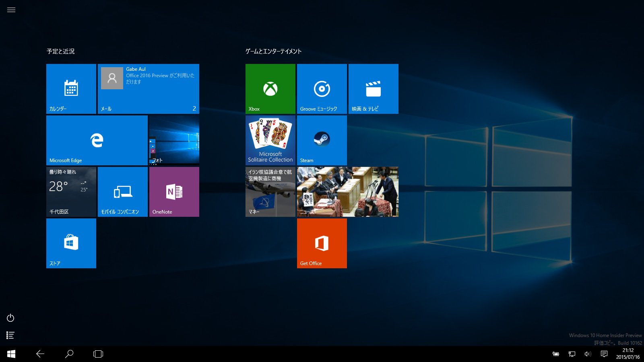Open the OneNote tile
This screenshot has width=644, height=362.
[x=174, y=192]
